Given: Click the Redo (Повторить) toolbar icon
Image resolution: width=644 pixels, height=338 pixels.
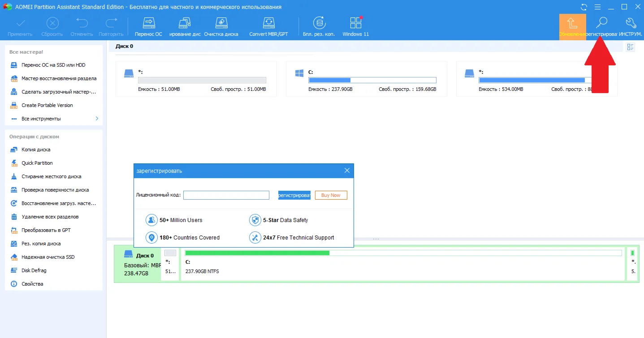Looking at the screenshot, I should [111, 22].
